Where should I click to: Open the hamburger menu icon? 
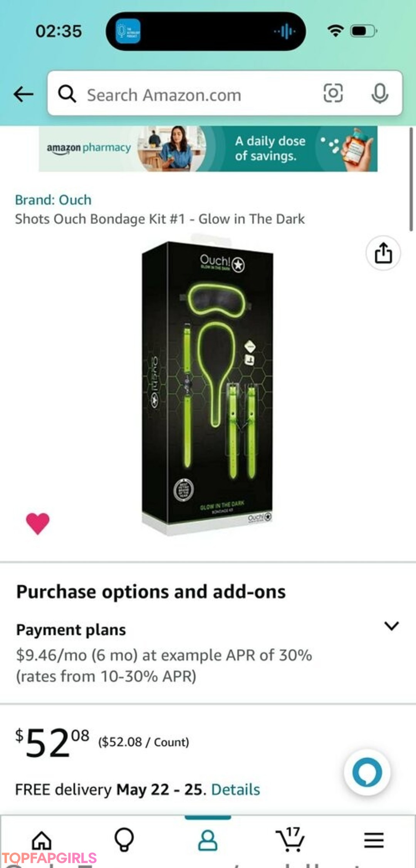pos(374,840)
